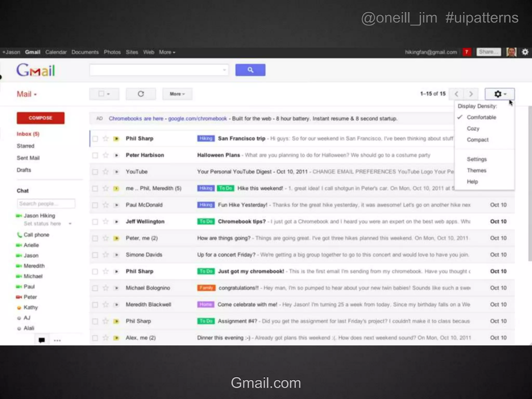Check the Simone Davids email checkbox
Image resolution: width=532 pixels, height=399 pixels.
coord(95,255)
